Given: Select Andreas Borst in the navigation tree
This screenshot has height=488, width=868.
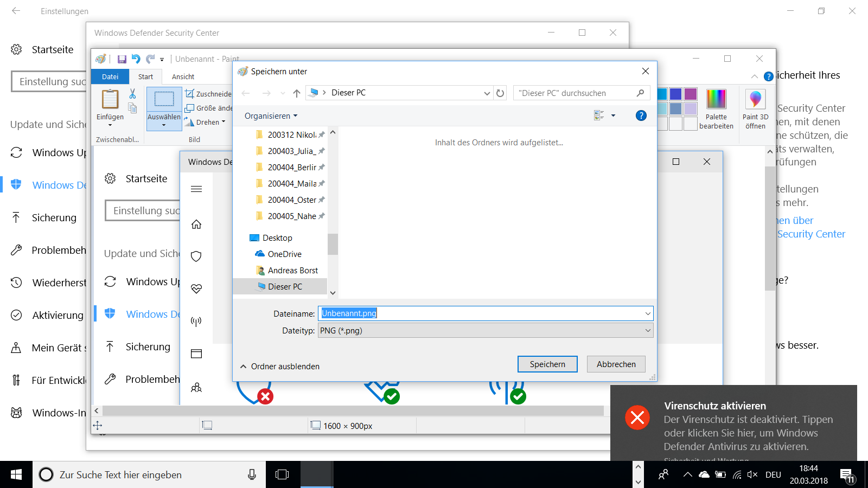Looking at the screenshot, I should point(286,271).
